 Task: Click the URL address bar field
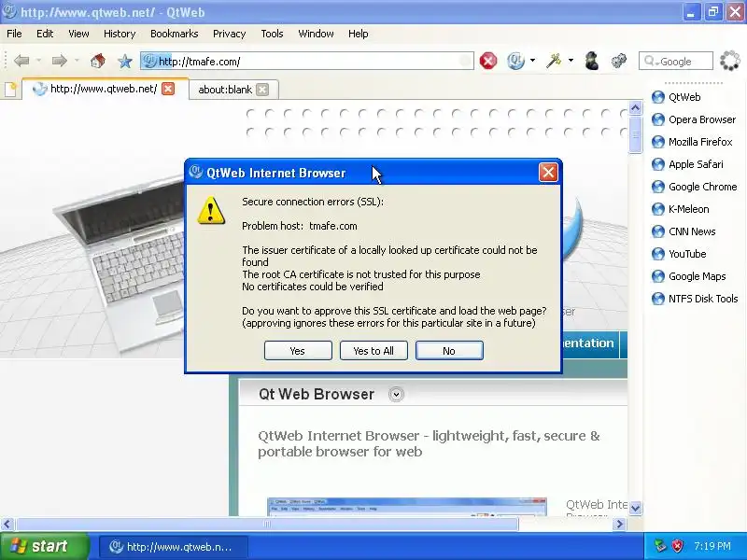[x=307, y=61]
